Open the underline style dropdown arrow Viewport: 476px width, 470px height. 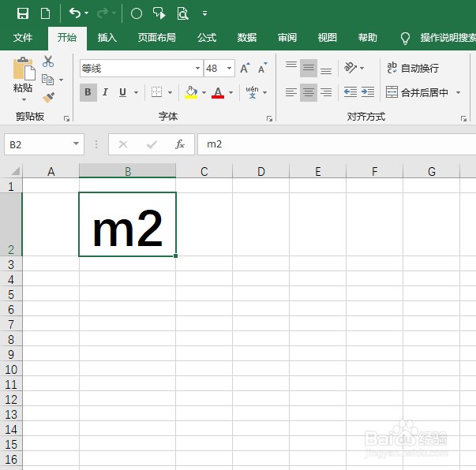[136, 92]
